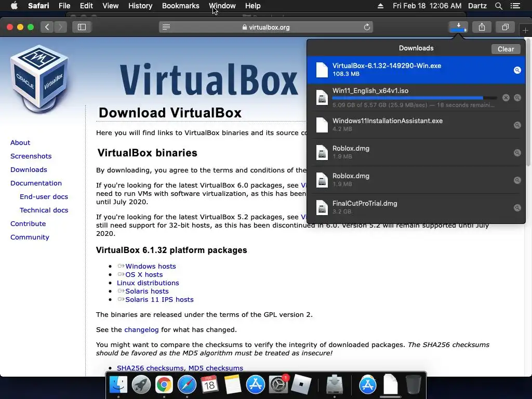Open the File menu
The width and height of the screenshot is (532, 399).
tap(64, 6)
